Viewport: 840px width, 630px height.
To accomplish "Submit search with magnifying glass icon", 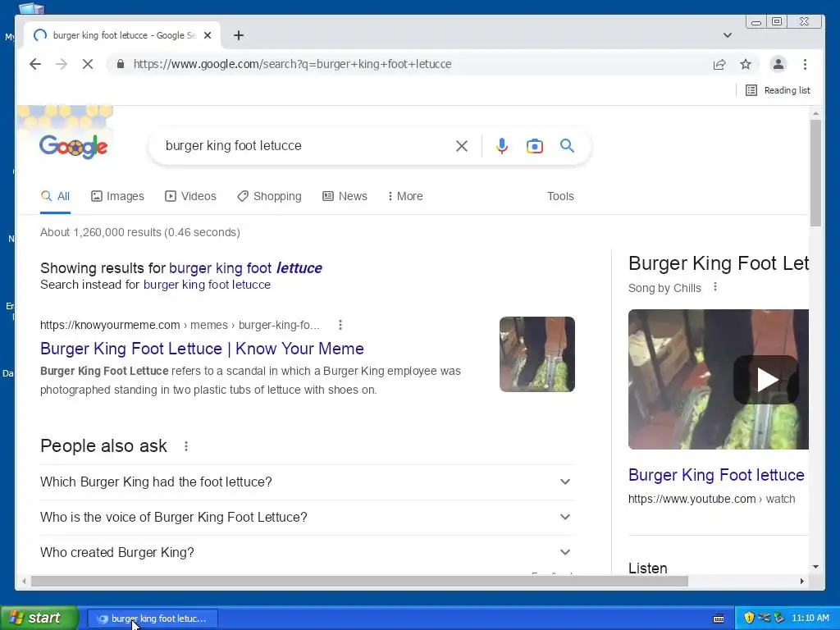I will pyautogui.click(x=568, y=146).
